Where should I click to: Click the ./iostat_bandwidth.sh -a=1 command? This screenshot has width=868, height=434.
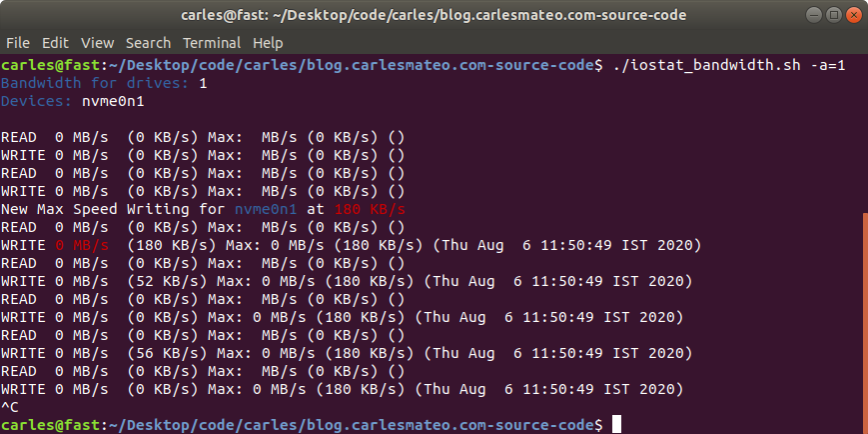tap(729, 65)
